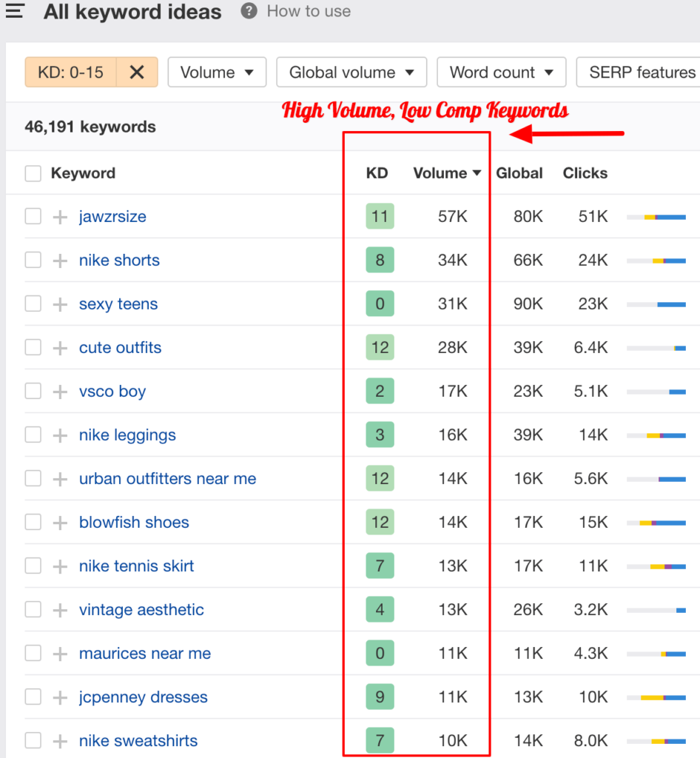Click the KD badge 11 for jawzrsize
The height and width of the screenshot is (758, 700).
pyautogui.click(x=380, y=216)
